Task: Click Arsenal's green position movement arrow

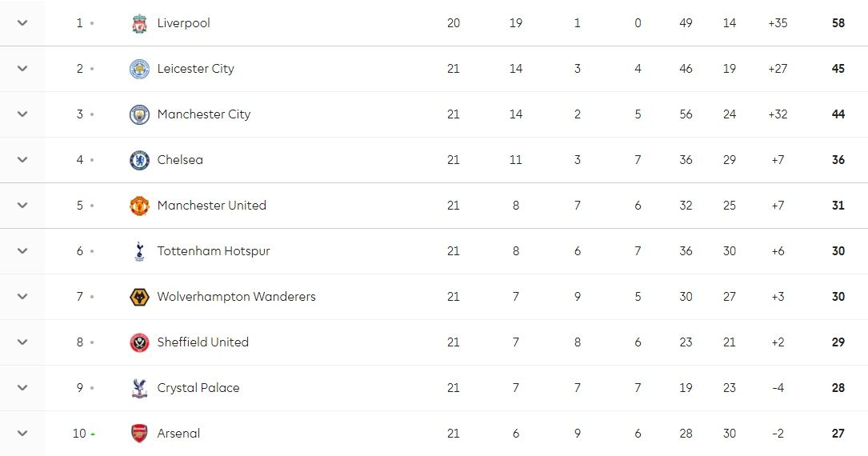Action: click(x=93, y=434)
